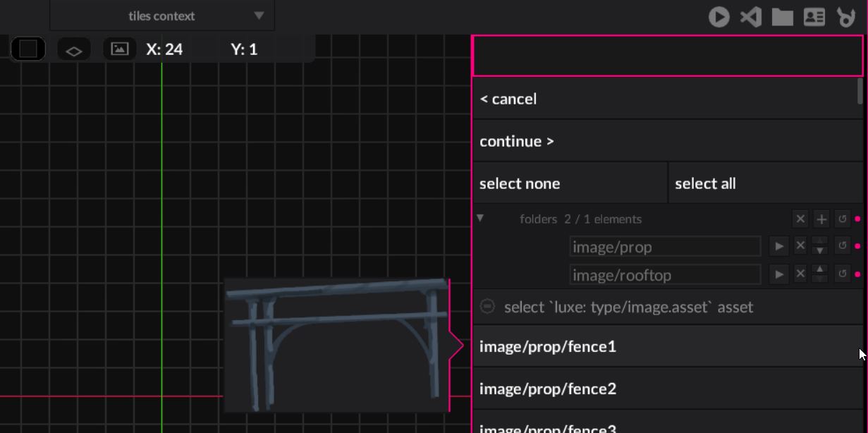Click the image picture icon in toolbar

click(x=120, y=49)
